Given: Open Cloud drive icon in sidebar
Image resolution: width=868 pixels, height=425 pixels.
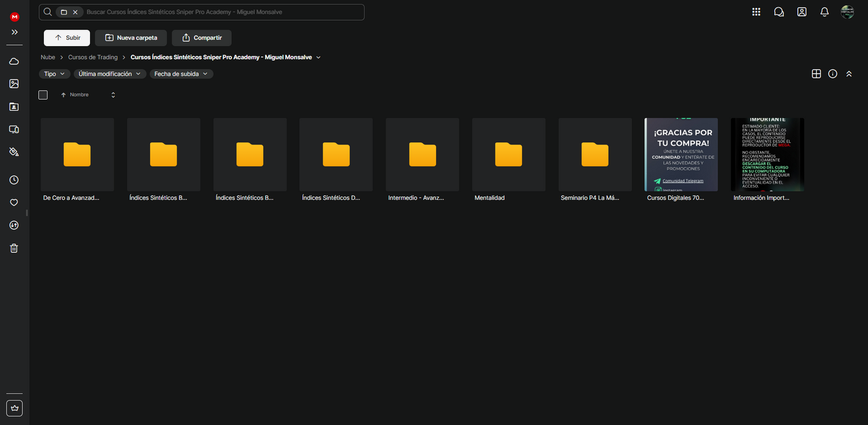Looking at the screenshot, I should [x=14, y=61].
